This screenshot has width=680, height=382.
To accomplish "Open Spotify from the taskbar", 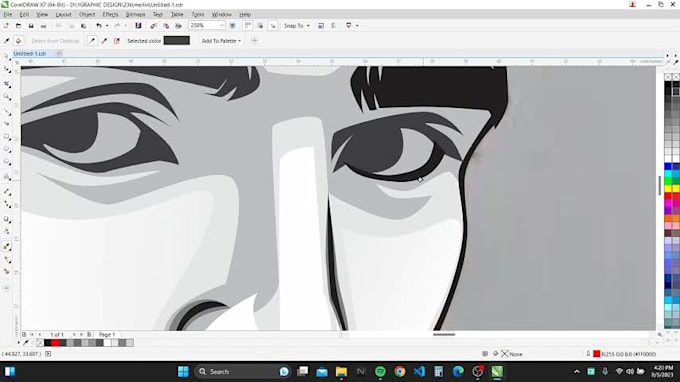I will (380, 372).
